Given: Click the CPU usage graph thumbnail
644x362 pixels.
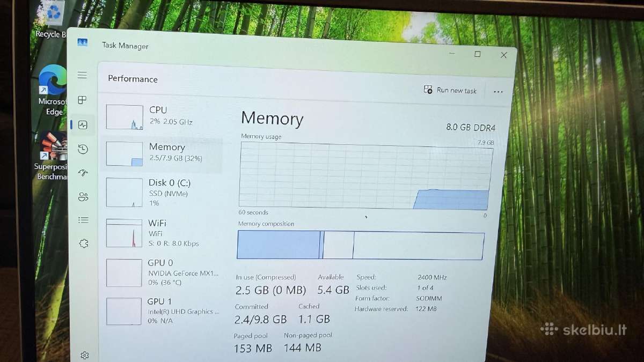Looking at the screenshot, I should click(x=125, y=117).
